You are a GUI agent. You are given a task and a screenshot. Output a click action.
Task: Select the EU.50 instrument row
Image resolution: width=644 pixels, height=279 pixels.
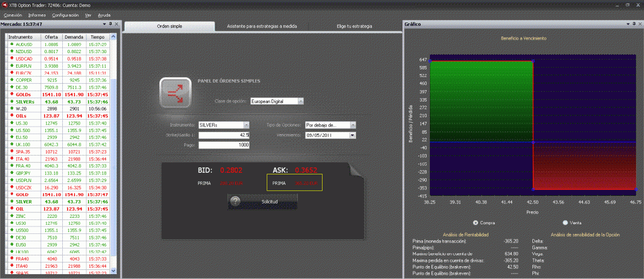pos(58,137)
